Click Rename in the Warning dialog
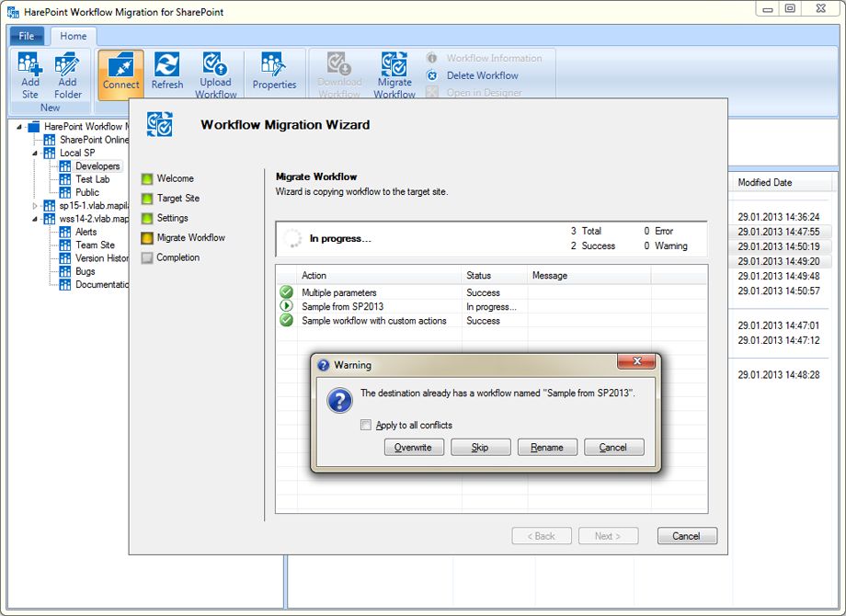The height and width of the screenshot is (616, 846). pos(547,447)
